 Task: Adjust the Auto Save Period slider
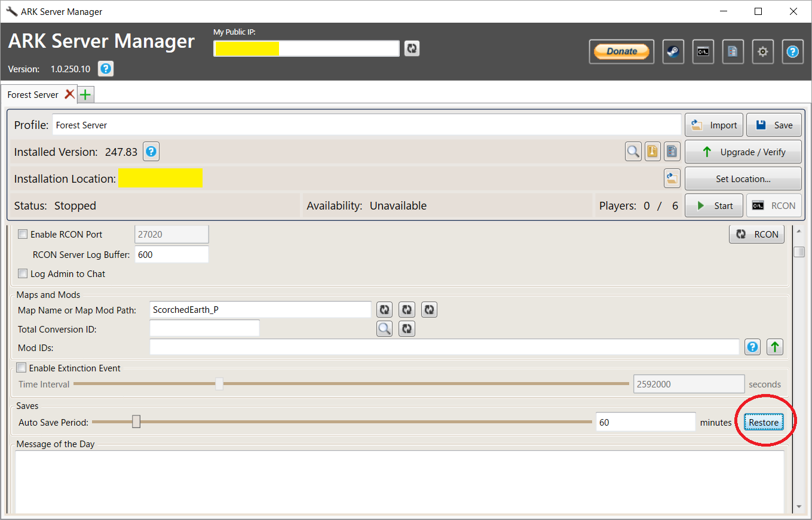pyautogui.click(x=136, y=422)
